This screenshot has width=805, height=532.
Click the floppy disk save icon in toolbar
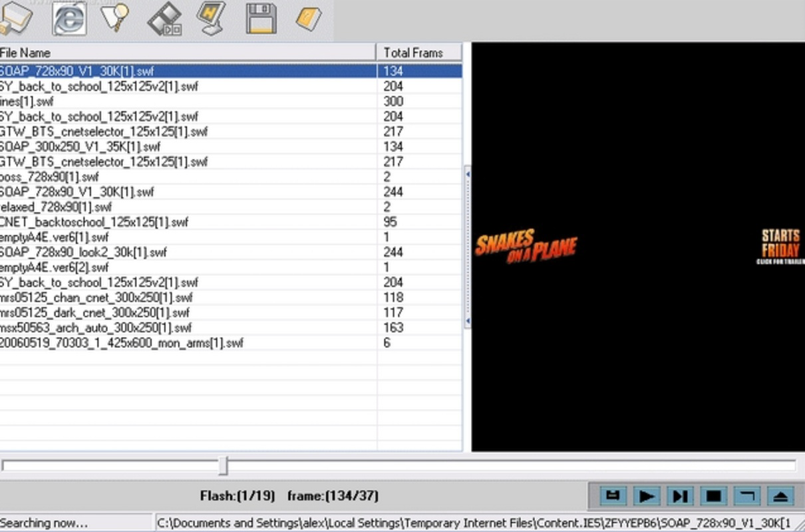261,18
